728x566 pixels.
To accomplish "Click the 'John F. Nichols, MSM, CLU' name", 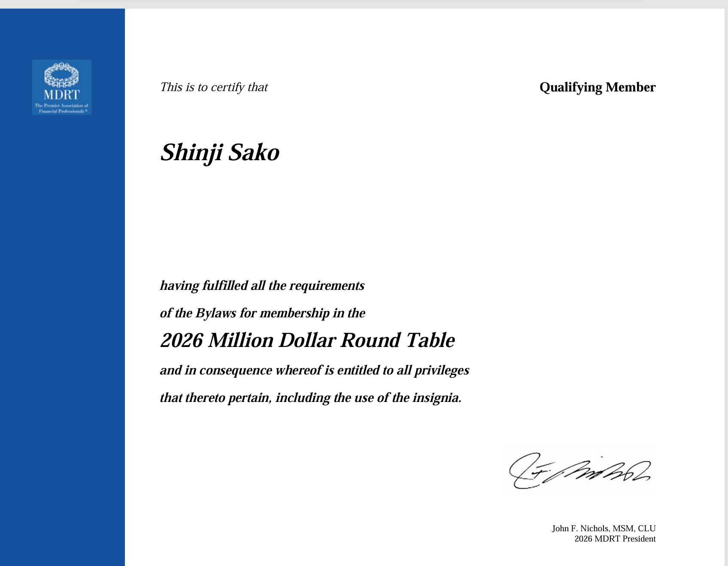I will pos(603,528).
